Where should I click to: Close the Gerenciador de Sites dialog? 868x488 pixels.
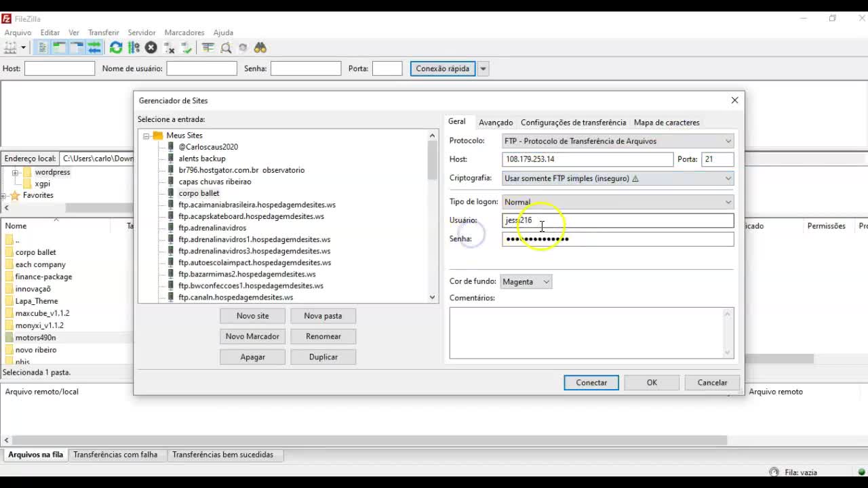(734, 100)
